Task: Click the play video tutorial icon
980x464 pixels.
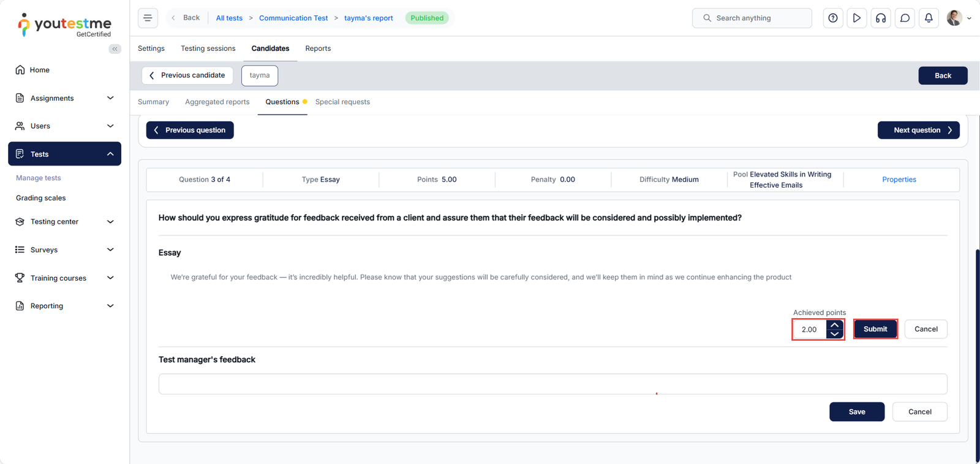Action: (857, 18)
